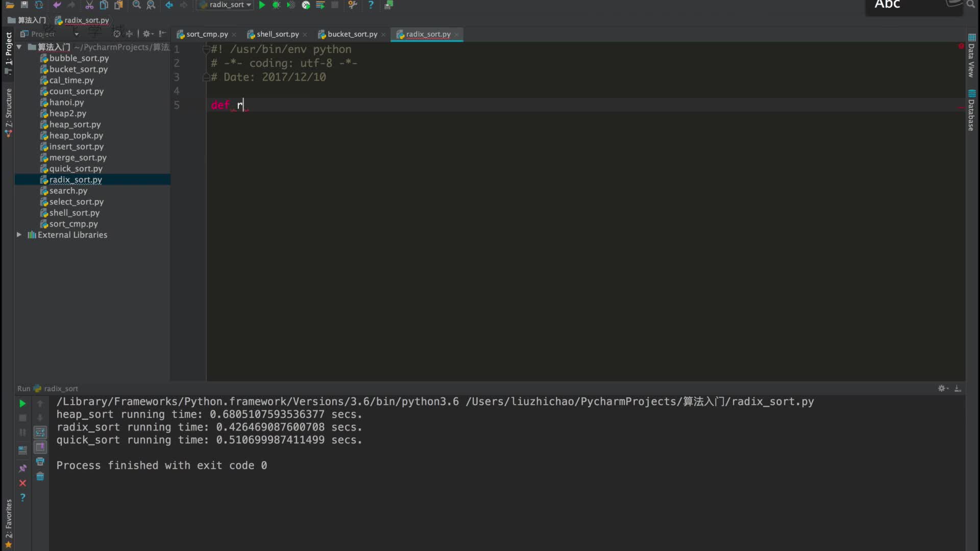This screenshot has width=980, height=551.
Task: Open the Project panel gear settings menu
Action: (148, 34)
